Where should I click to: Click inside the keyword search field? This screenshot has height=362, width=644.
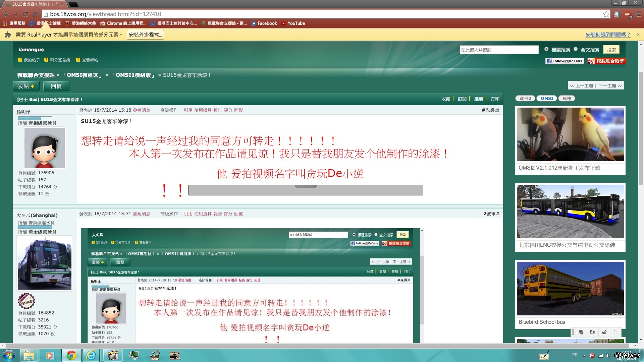[x=498, y=50]
